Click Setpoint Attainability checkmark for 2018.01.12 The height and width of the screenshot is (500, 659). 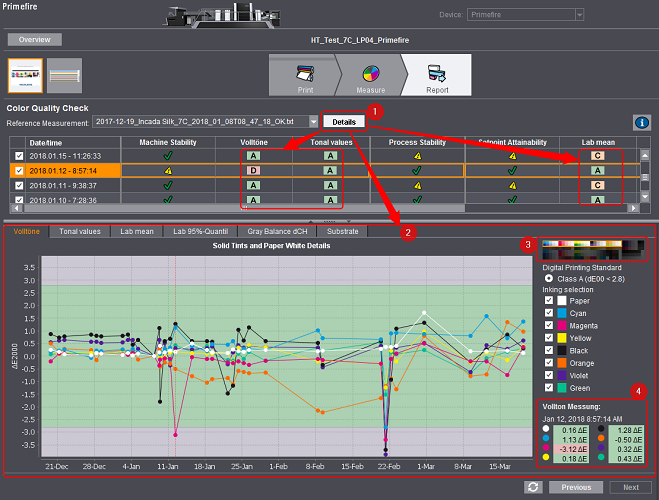512,171
